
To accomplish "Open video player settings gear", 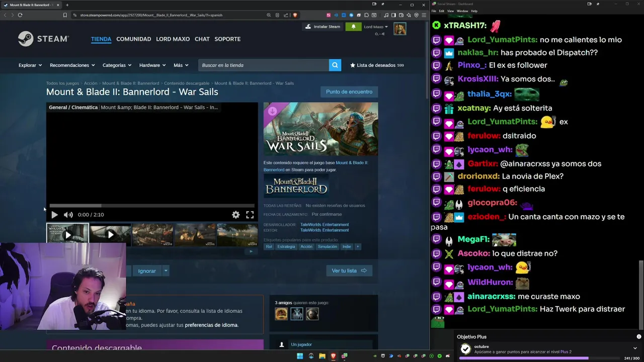I will (235, 215).
